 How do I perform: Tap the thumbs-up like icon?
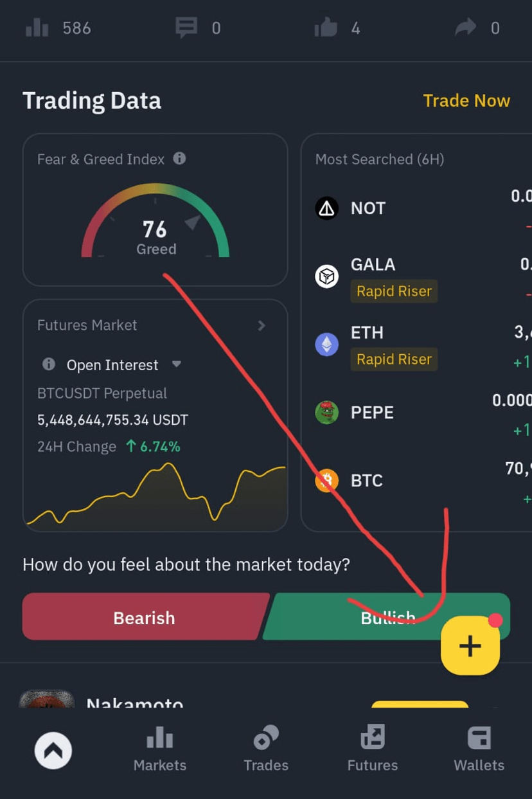coord(326,28)
